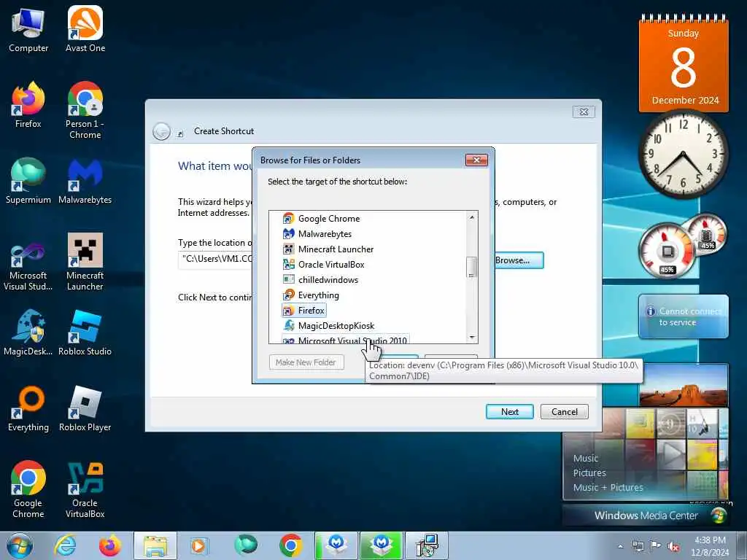Open Windows Explorer from the taskbar

pyautogui.click(x=155, y=545)
